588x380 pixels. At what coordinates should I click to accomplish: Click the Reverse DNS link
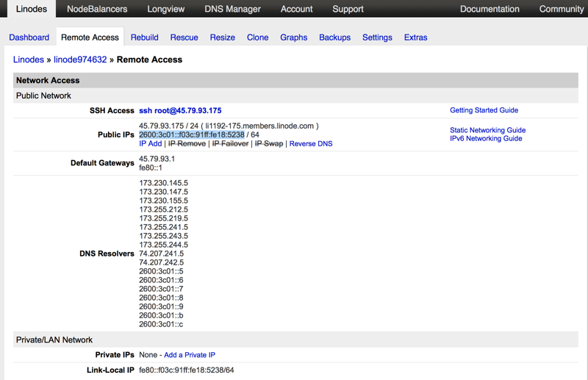(x=311, y=143)
